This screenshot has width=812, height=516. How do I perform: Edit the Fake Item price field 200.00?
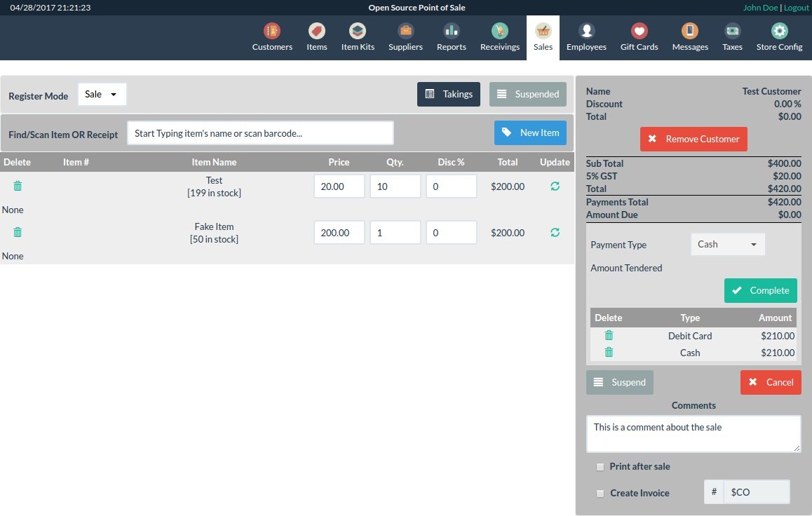click(x=339, y=233)
